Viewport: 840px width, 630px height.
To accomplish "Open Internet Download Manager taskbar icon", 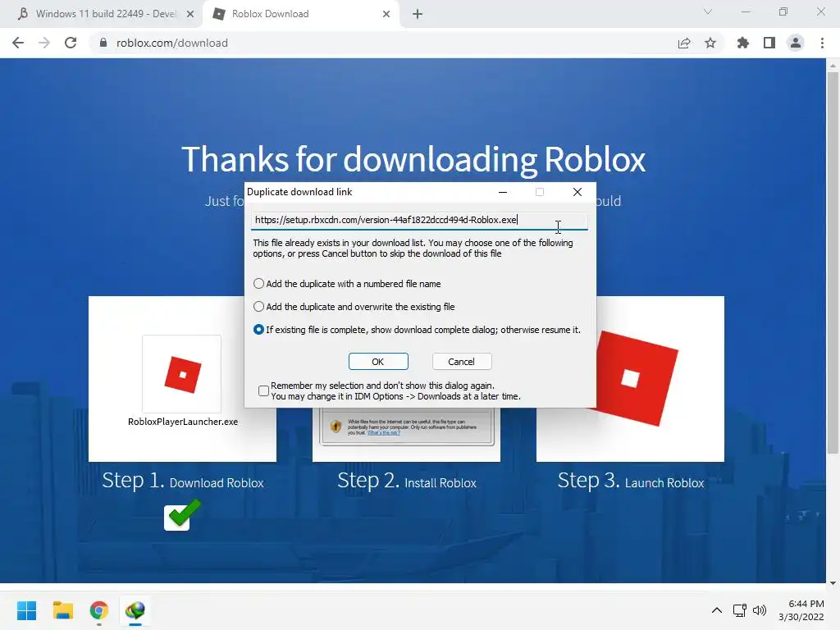I will tap(135, 610).
